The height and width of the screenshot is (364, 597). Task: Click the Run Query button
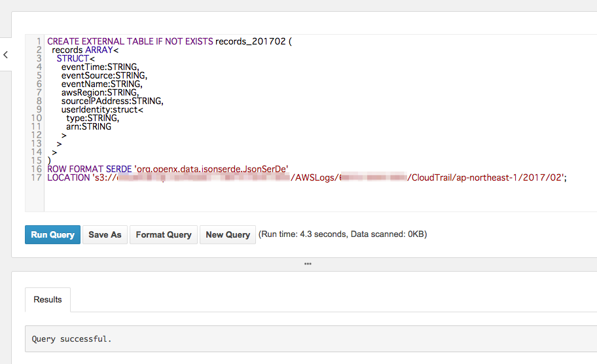point(52,234)
